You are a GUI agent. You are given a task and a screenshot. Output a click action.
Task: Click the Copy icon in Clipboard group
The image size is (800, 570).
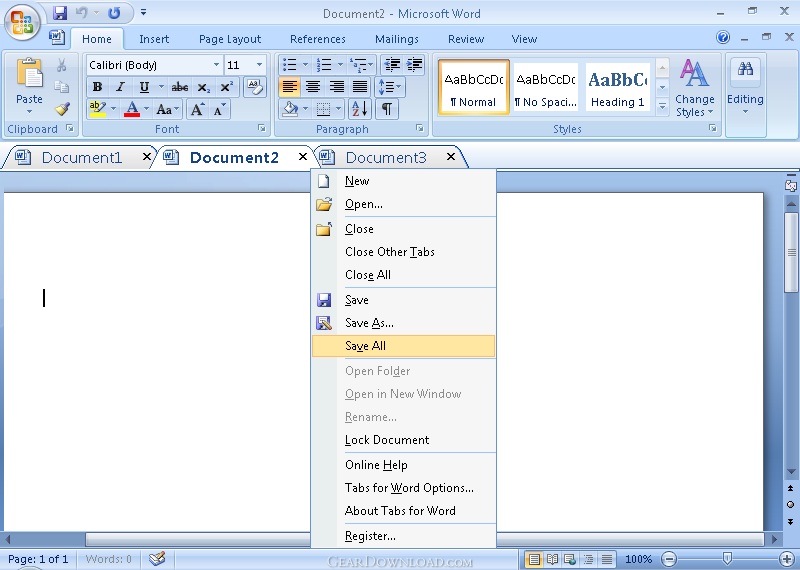(x=62, y=87)
